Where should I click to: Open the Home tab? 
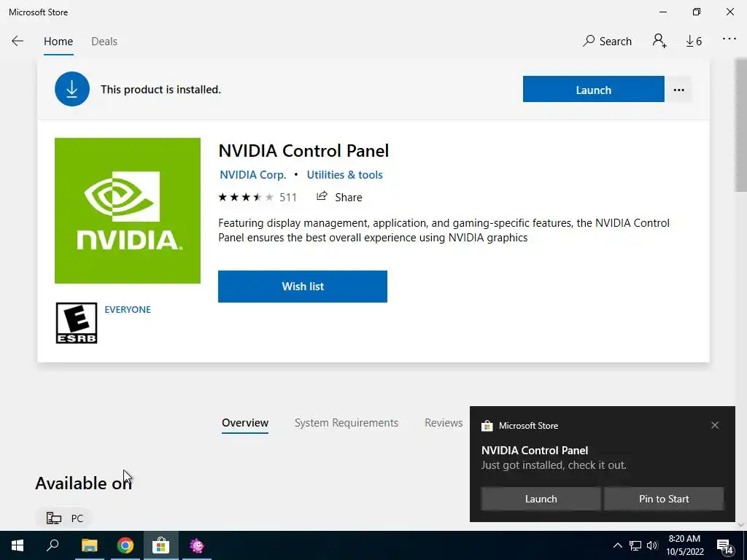(x=58, y=42)
